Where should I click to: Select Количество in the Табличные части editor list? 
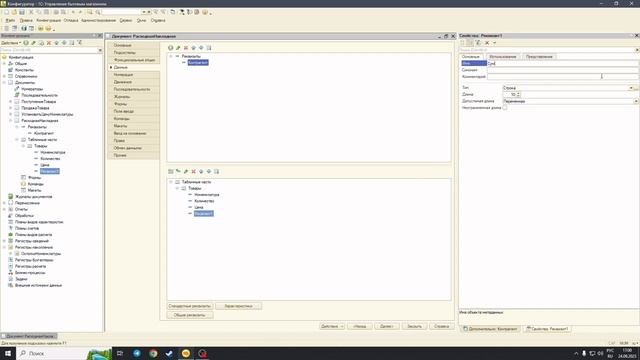coord(204,201)
